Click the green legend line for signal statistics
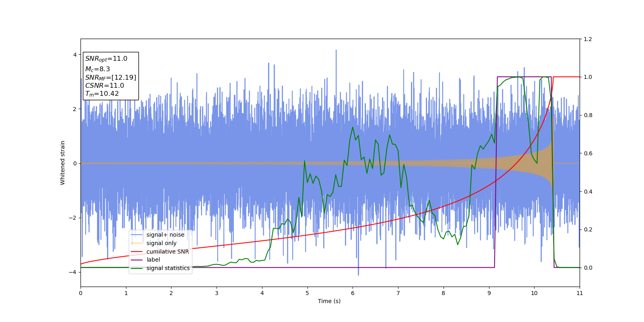 (137, 268)
